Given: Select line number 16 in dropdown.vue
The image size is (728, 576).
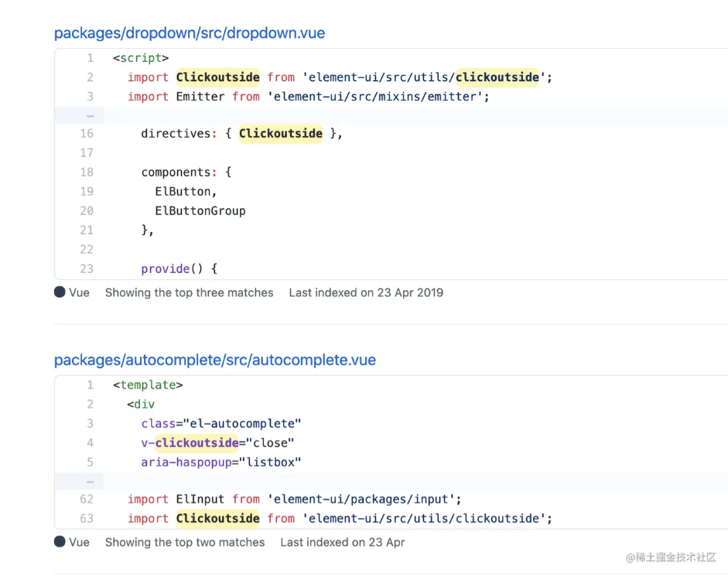Looking at the screenshot, I should pos(87,134).
